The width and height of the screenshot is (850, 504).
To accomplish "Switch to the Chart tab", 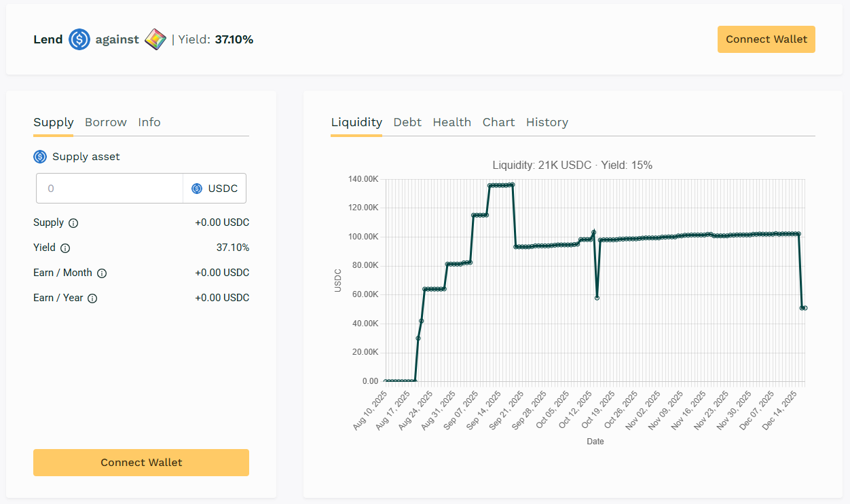I will [x=498, y=122].
